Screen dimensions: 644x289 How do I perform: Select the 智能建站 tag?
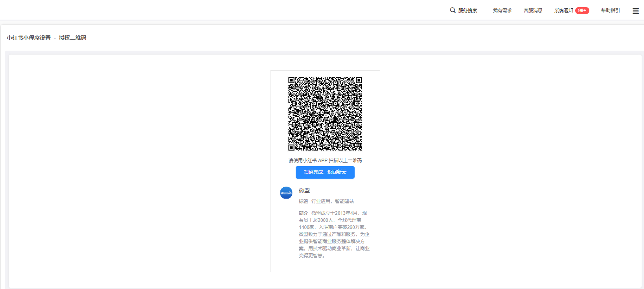(344, 201)
